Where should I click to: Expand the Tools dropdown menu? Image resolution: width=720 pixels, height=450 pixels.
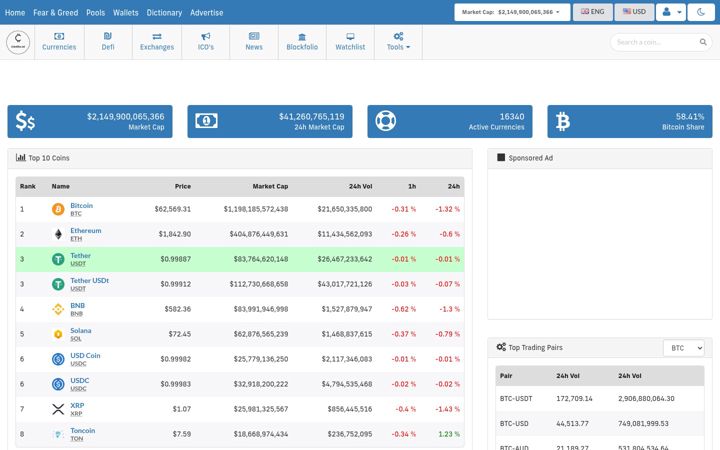(398, 42)
